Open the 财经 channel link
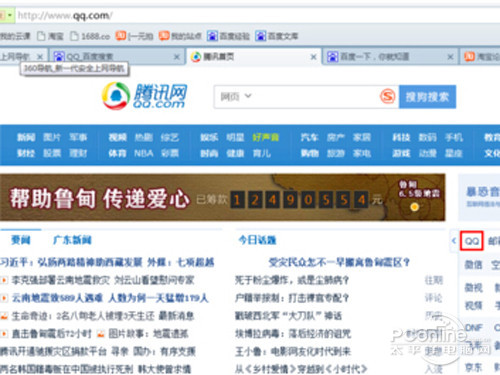The height and width of the screenshot is (375, 500). (x=26, y=153)
